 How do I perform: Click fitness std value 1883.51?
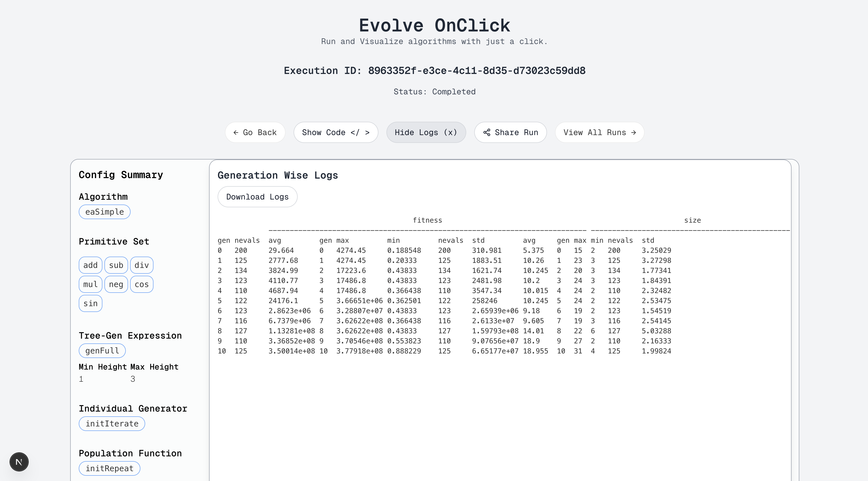point(487,261)
